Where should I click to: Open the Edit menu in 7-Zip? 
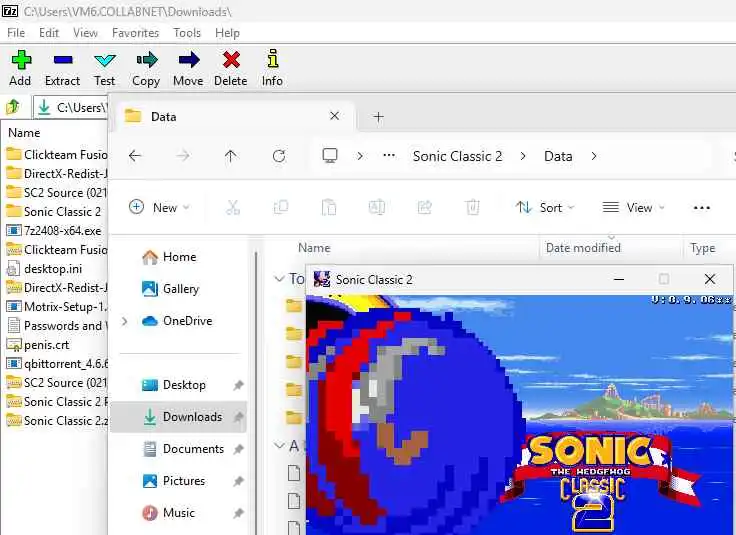click(49, 33)
